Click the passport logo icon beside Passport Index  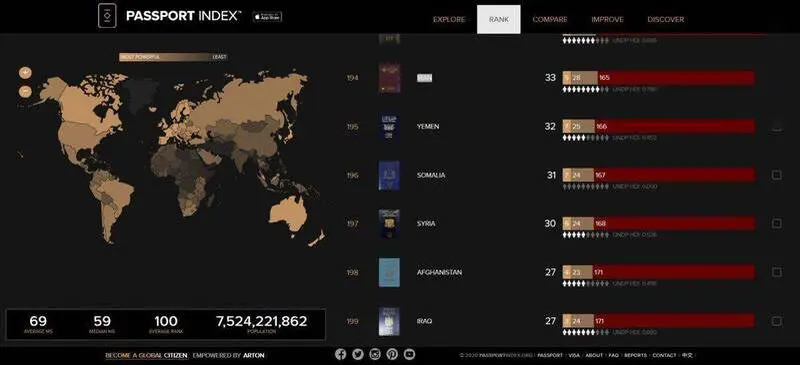[x=107, y=16]
